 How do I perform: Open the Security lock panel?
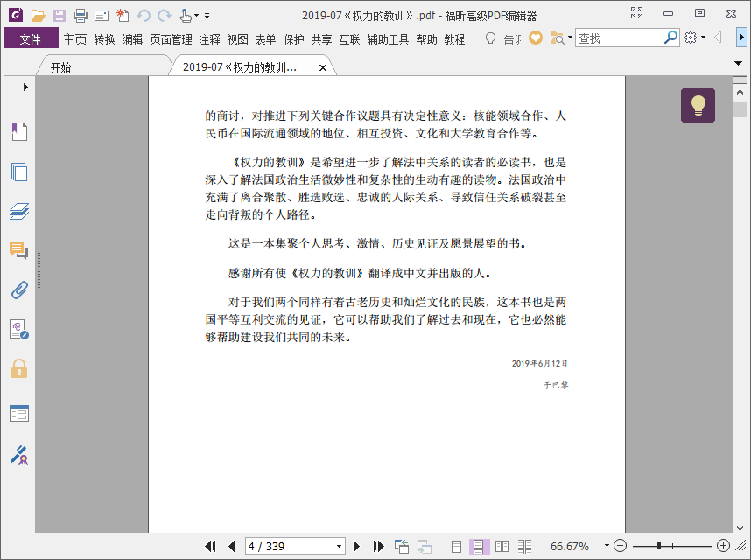point(19,368)
